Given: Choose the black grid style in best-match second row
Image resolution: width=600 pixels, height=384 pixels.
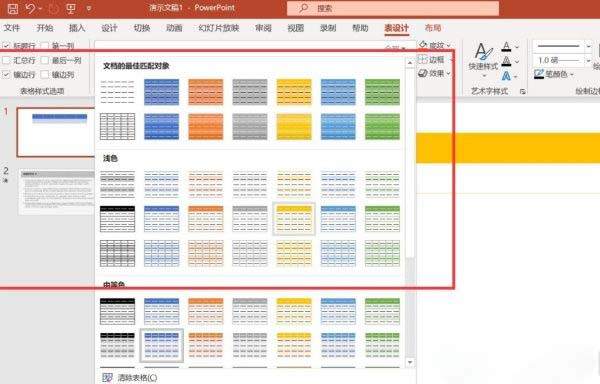Looking at the screenshot, I should pos(117,126).
